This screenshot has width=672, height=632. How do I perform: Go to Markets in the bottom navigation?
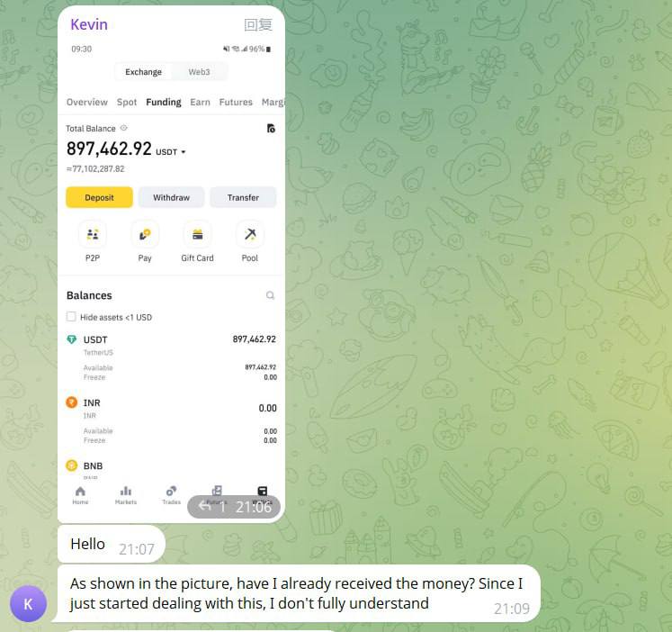coord(126,496)
